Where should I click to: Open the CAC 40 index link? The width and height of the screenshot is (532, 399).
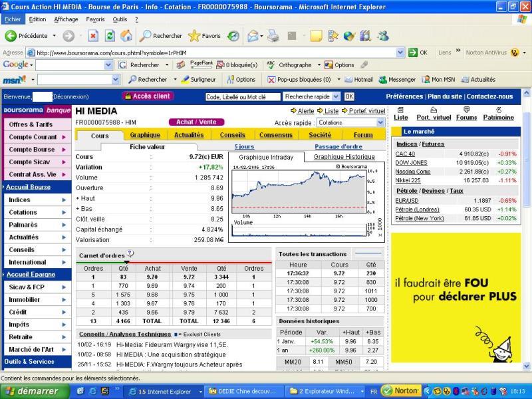pyautogui.click(x=405, y=154)
